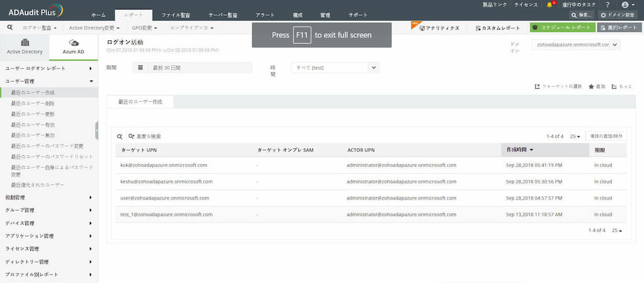Expand デバイス管理 section
Image resolution: width=644 pixels, height=283 pixels.
49,223
